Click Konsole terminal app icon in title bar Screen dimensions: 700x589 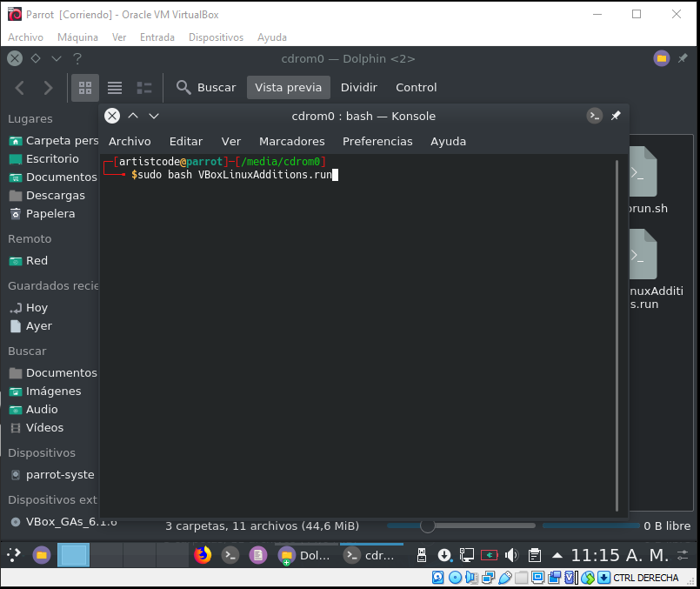coord(594,116)
